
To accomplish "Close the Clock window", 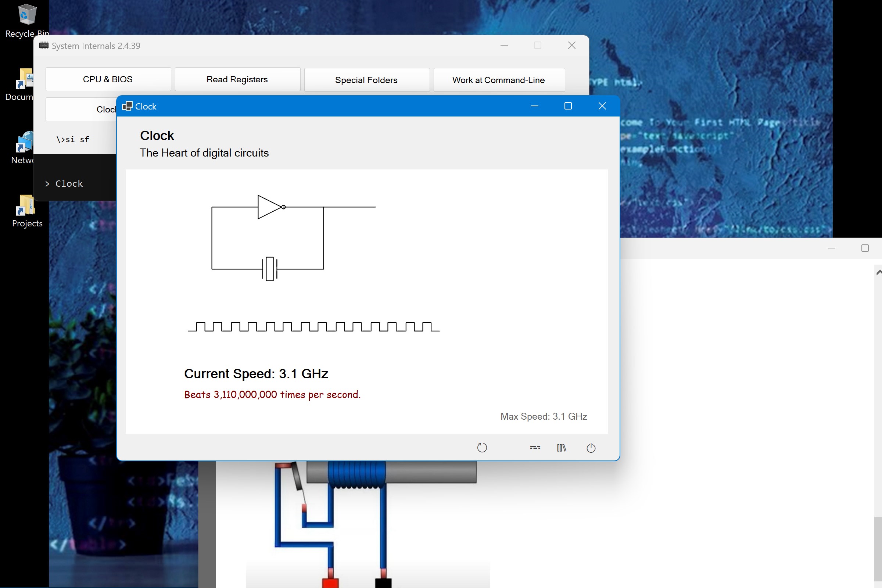I will (x=602, y=106).
